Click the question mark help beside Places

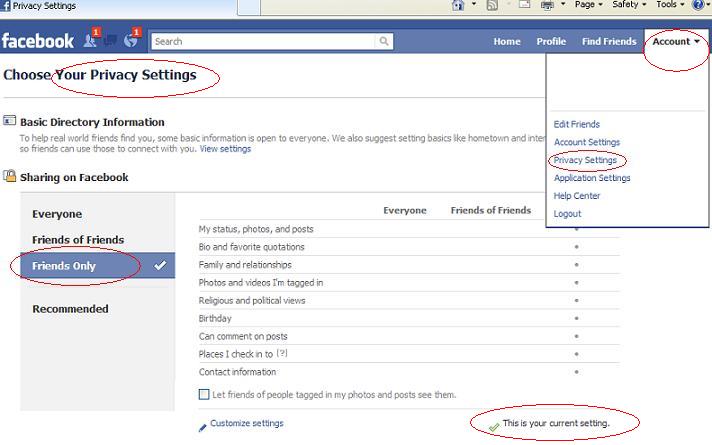pos(282,353)
